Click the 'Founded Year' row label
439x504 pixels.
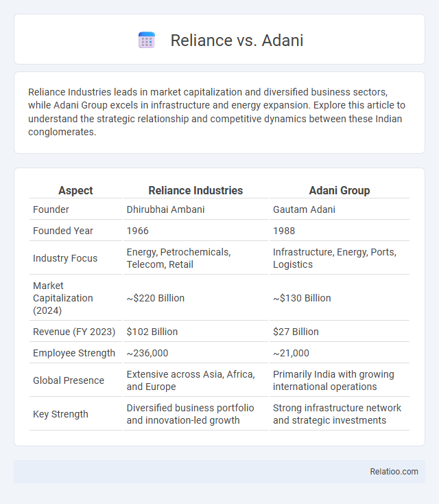pos(63,231)
